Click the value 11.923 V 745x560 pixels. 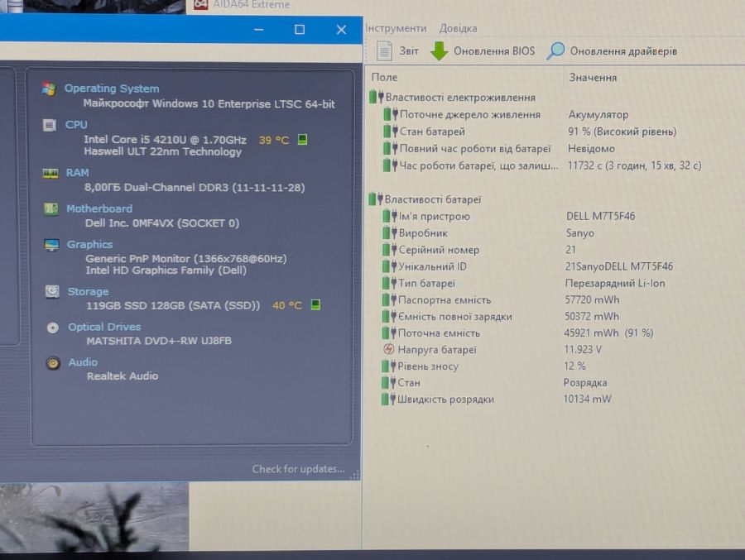tap(583, 350)
